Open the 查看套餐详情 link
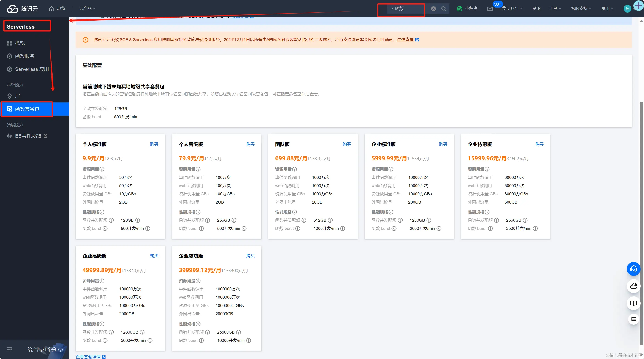644x359 pixels. click(88, 356)
